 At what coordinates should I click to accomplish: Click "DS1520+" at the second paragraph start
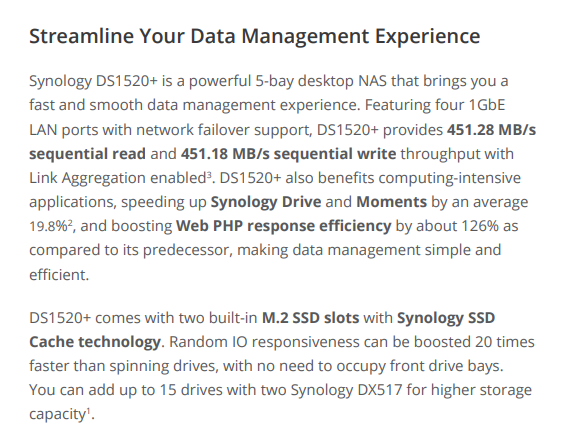(60, 318)
